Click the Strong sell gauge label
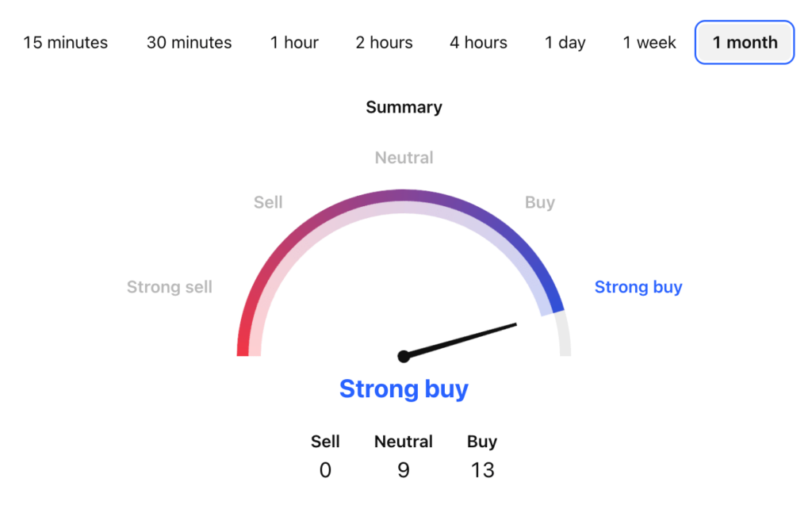Screen dimensions: 812x509 coord(170,287)
